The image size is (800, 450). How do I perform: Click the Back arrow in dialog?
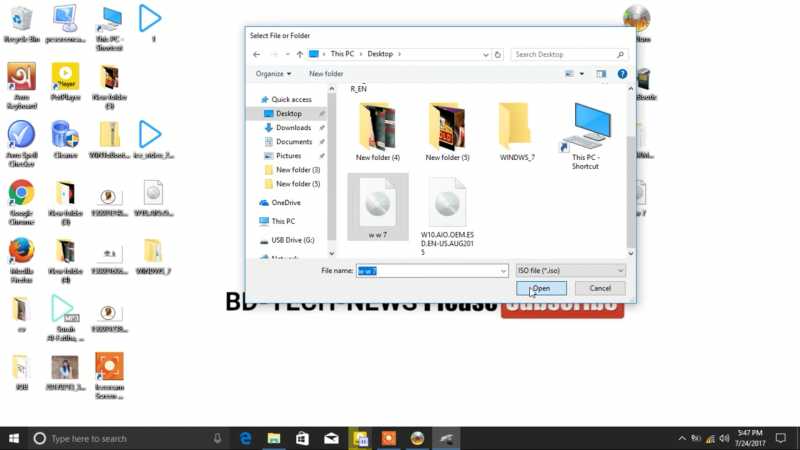click(x=256, y=54)
